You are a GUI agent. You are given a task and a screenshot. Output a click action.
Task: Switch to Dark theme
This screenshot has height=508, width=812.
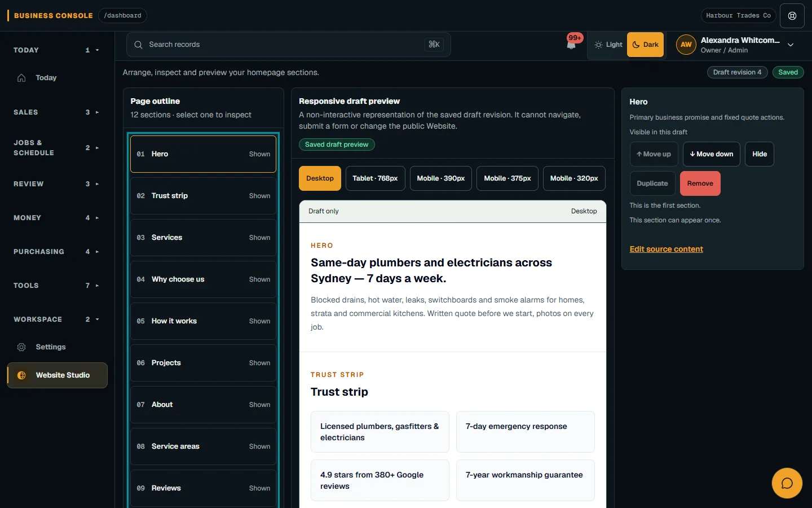tap(645, 45)
